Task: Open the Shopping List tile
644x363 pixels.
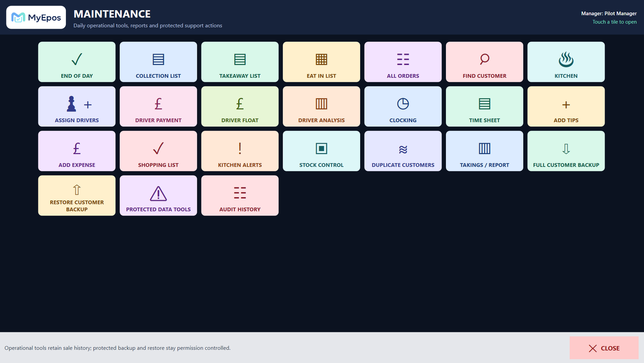Action: (x=158, y=151)
